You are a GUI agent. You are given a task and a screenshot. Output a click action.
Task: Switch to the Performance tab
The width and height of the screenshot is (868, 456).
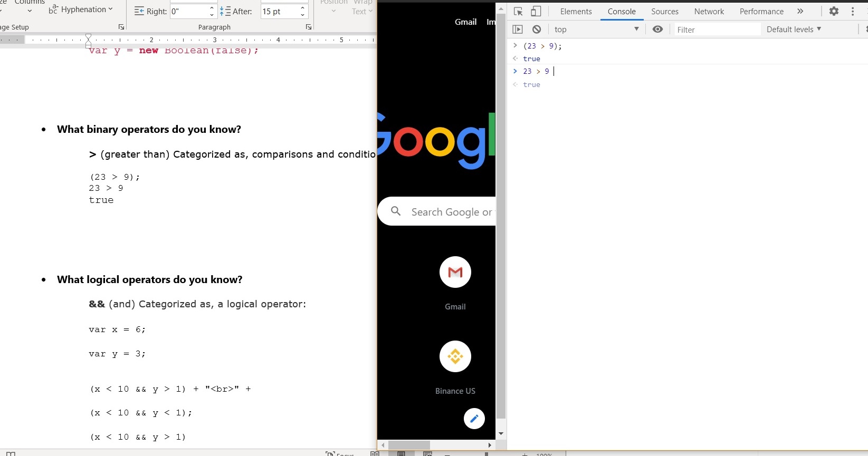pyautogui.click(x=761, y=11)
